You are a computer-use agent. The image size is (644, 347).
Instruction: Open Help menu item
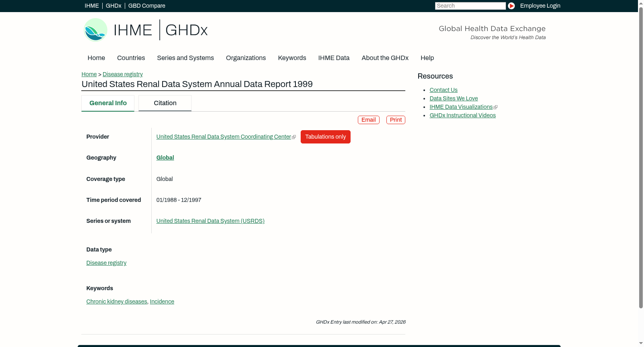point(427,58)
